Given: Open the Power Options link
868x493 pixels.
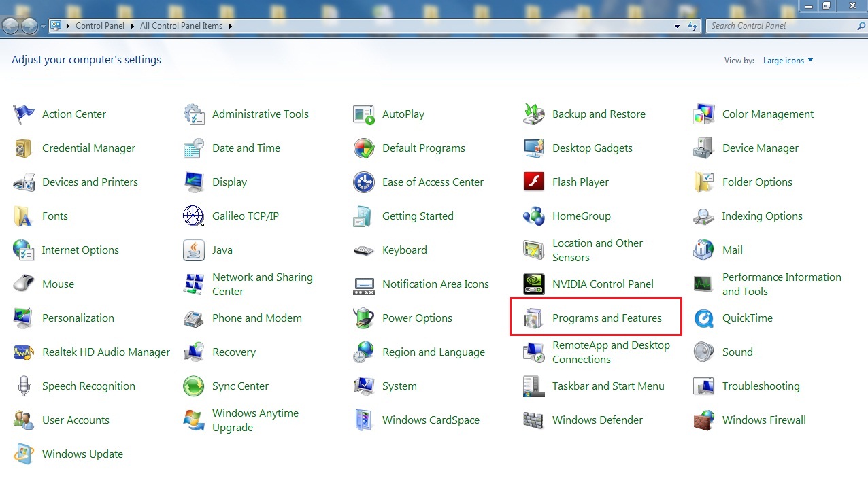Looking at the screenshot, I should click(x=417, y=318).
